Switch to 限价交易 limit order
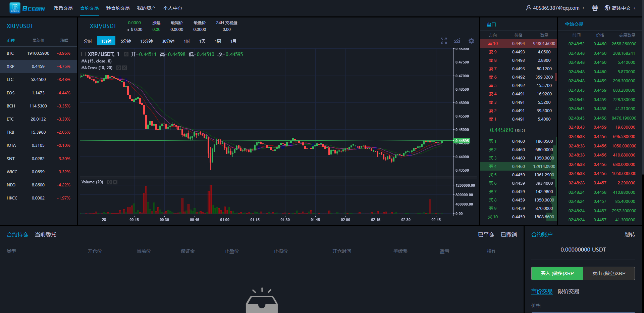The height and width of the screenshot is (313, 644). [569, 292]
